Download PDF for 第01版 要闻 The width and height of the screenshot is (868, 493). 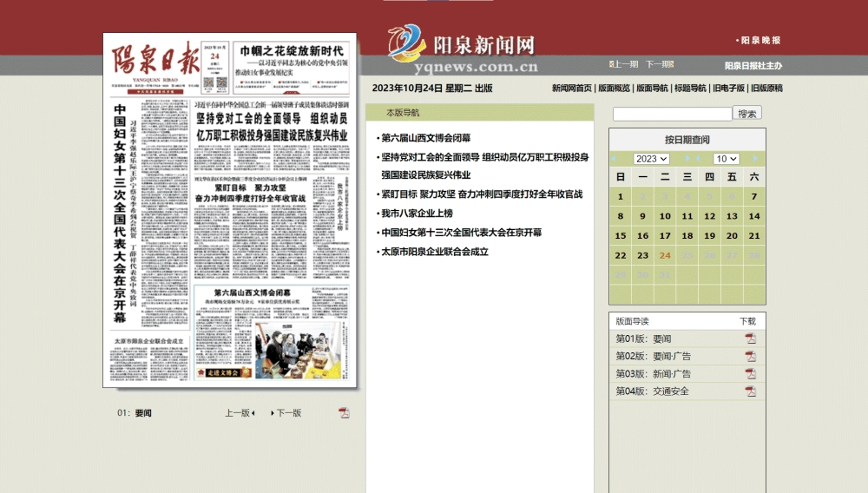coord(750,339)
